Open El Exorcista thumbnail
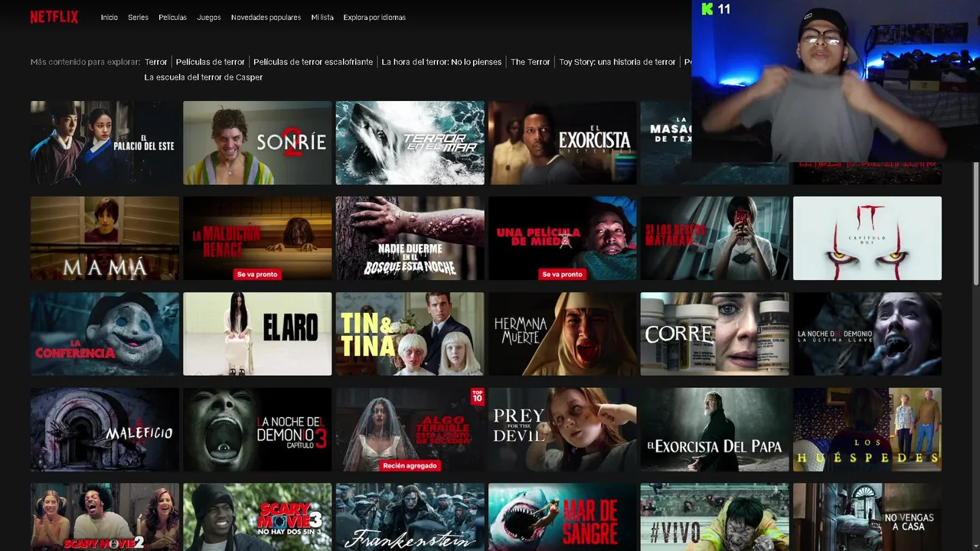Screen dimensions: 980x551 coord(562,142)
